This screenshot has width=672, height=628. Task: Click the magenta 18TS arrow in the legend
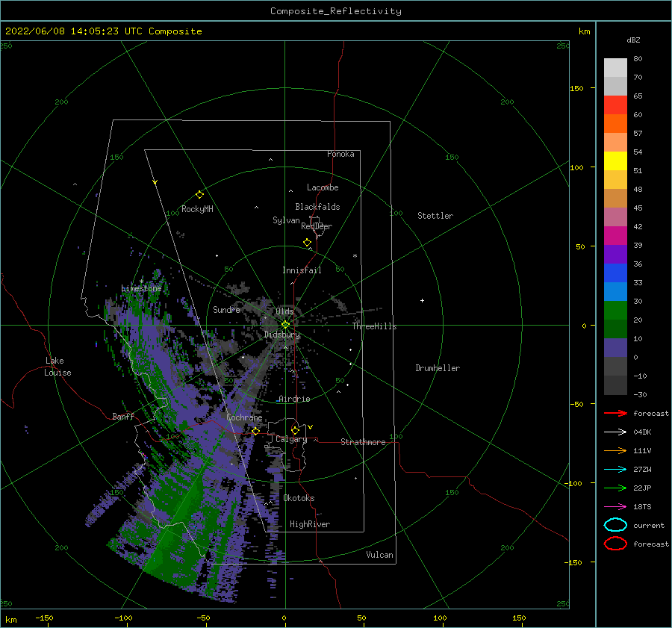(615, 507)
